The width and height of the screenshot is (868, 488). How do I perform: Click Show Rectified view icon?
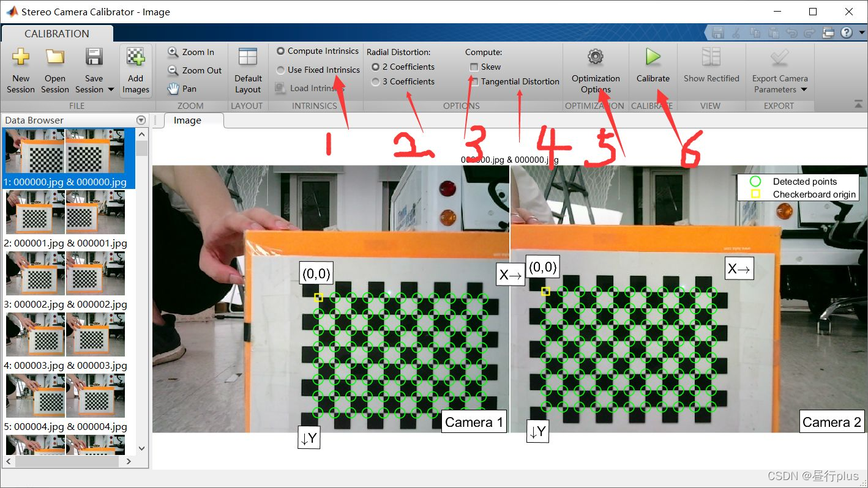711,57
